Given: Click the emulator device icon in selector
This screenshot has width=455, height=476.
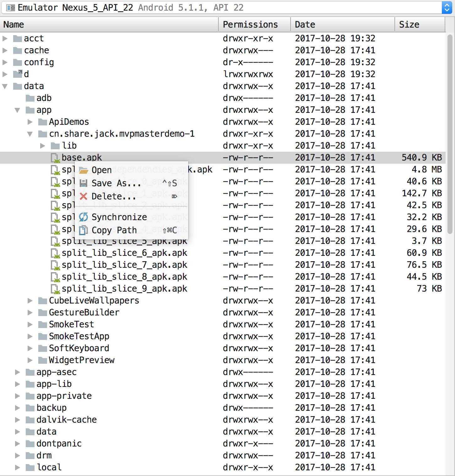Looking at the screenshot, I should click(x=11, y=8).
